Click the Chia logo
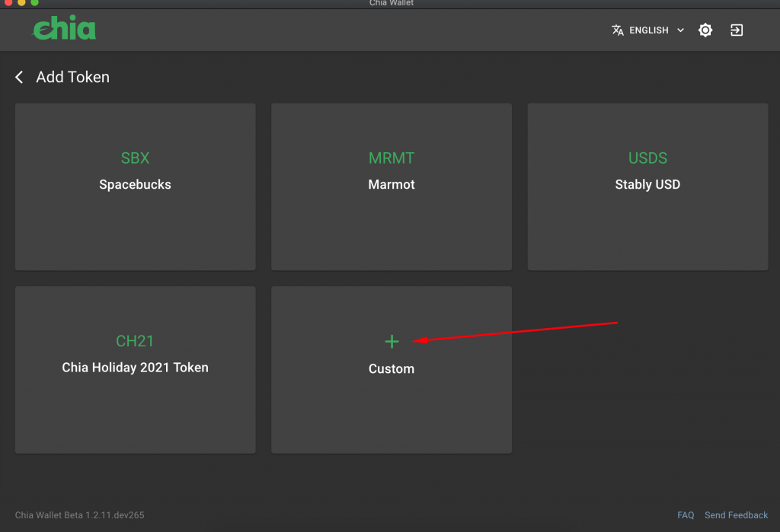The image size is (780, 532). [x=64, y=28]
